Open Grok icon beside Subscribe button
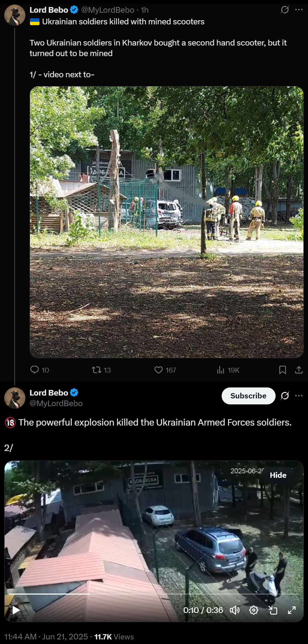The height and width of the screenshot is (644, 308). pos(285,396)
